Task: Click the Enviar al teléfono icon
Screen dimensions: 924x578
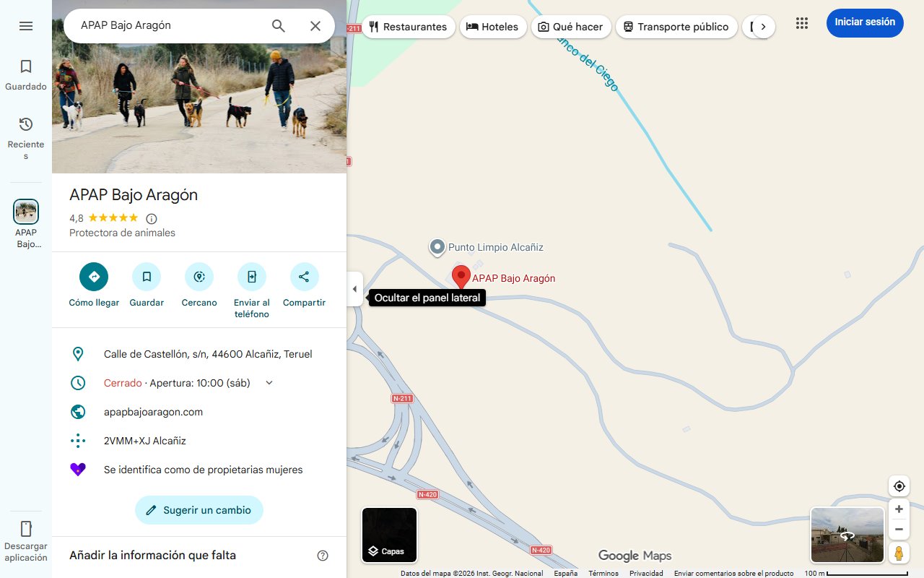Action: tap(251, 277)
